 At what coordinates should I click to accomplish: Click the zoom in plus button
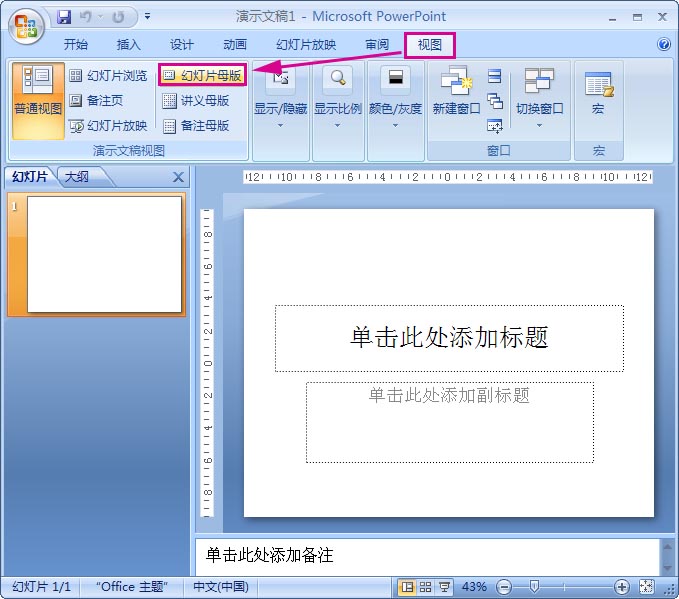point(622,587)
